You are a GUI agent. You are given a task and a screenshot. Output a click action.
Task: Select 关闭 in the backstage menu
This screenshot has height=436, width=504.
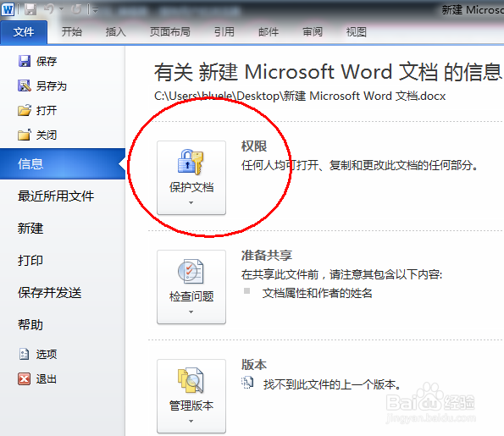coord(47,135)
